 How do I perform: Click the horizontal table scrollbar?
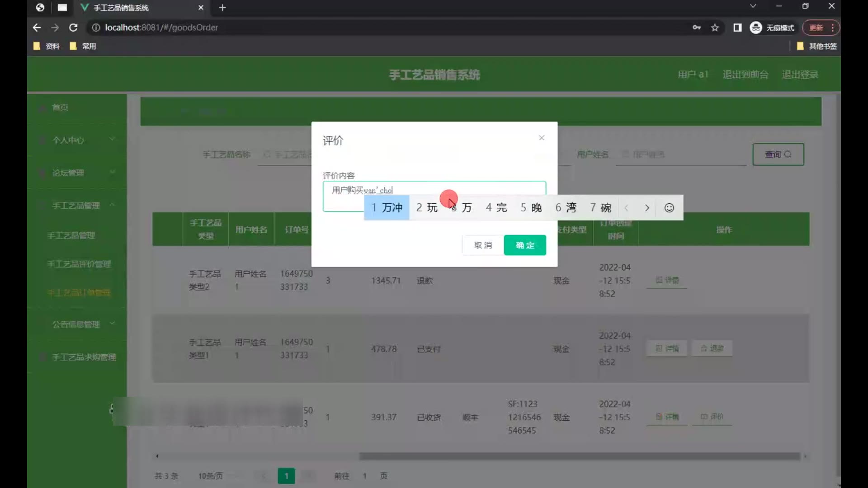click(x=579, y=456)
